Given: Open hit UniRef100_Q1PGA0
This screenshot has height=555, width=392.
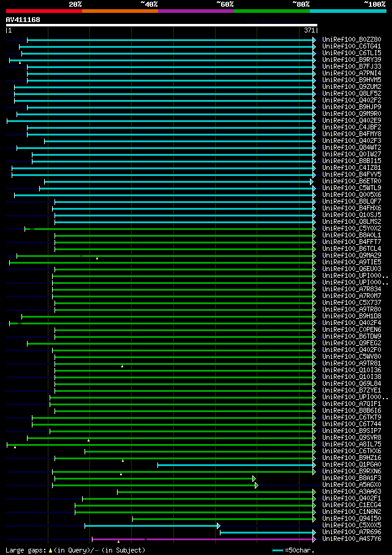Looking at the screenshot, I should click(352, 465).
